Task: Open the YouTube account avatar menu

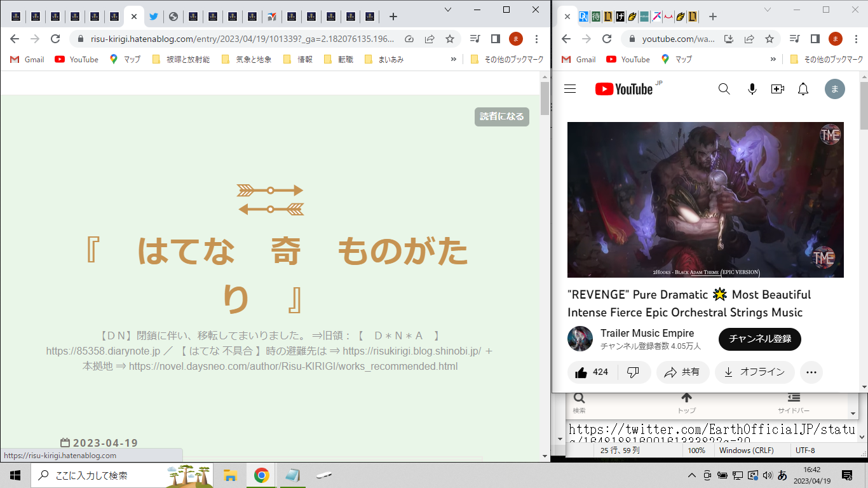Action: click(835, 89)
